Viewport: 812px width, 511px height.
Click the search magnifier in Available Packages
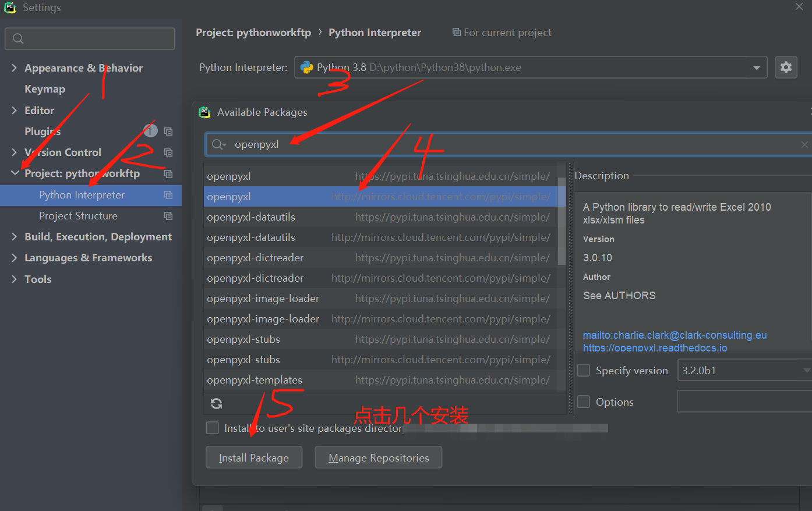[x=218, y=144]
